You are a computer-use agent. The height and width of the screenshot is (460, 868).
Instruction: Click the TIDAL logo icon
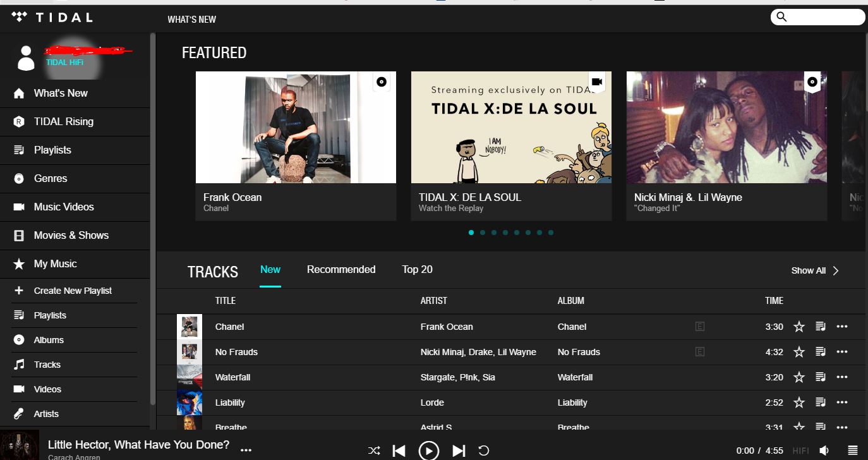20,17
